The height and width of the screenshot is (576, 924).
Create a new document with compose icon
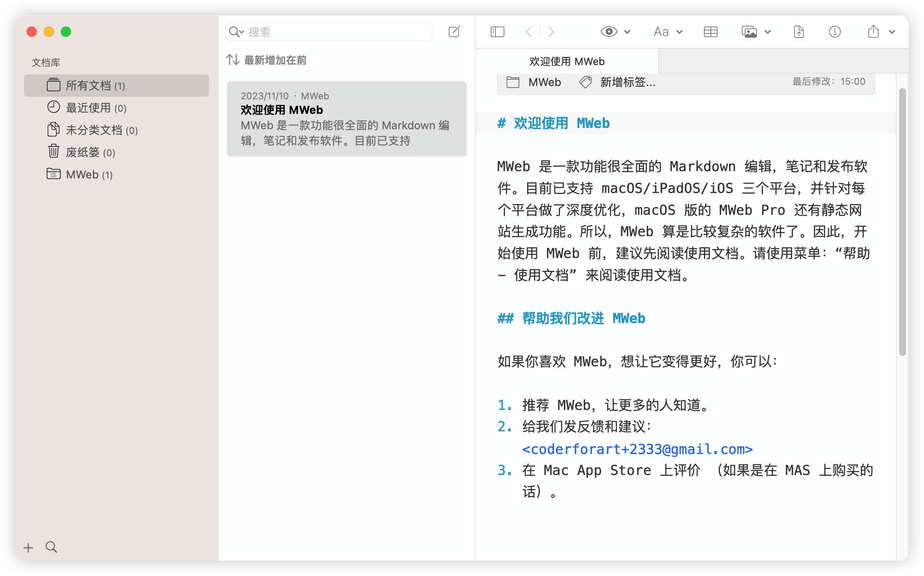454,32
